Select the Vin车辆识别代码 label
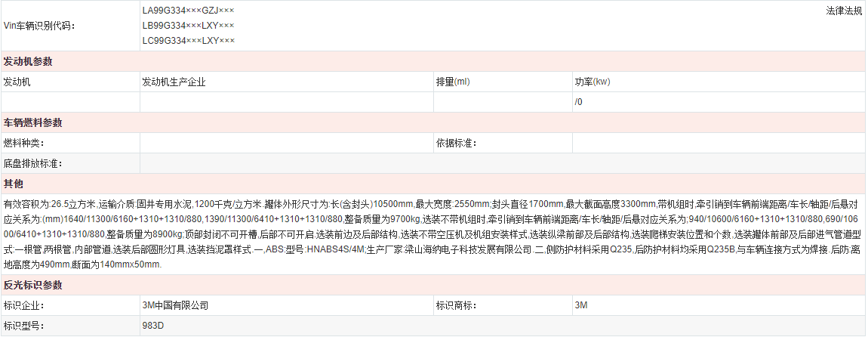This screenshot has height=337, width=868. pyautogui.click(x=39, y=26)
